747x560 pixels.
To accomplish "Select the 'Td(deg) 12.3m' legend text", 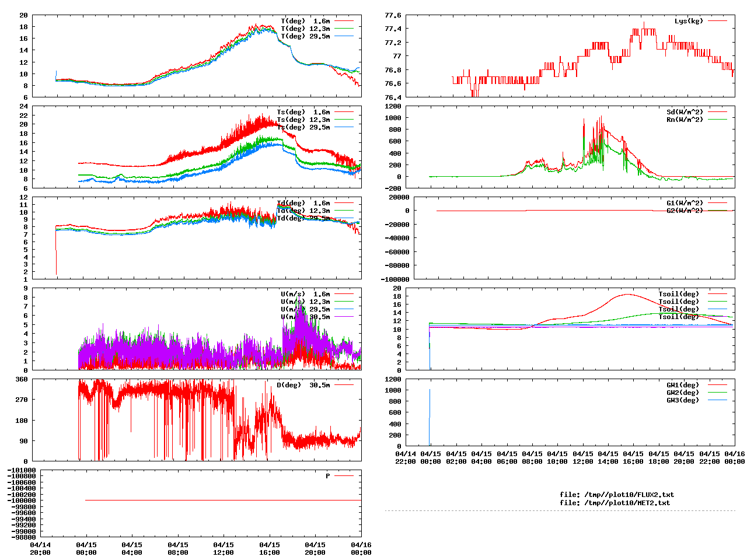I will pos(303,211).
